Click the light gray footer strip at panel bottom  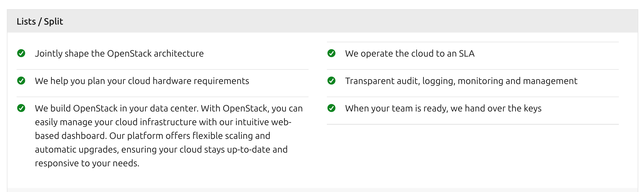point(322,190)
